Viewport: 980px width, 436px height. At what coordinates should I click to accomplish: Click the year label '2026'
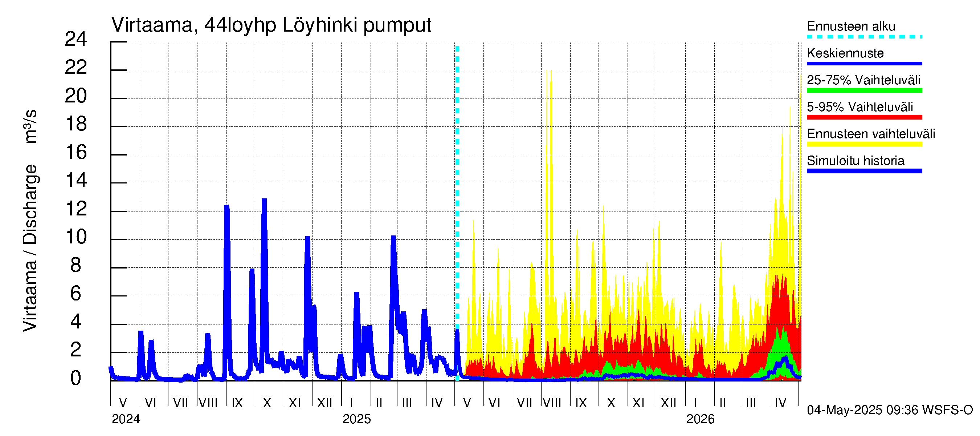pos(701,419)
